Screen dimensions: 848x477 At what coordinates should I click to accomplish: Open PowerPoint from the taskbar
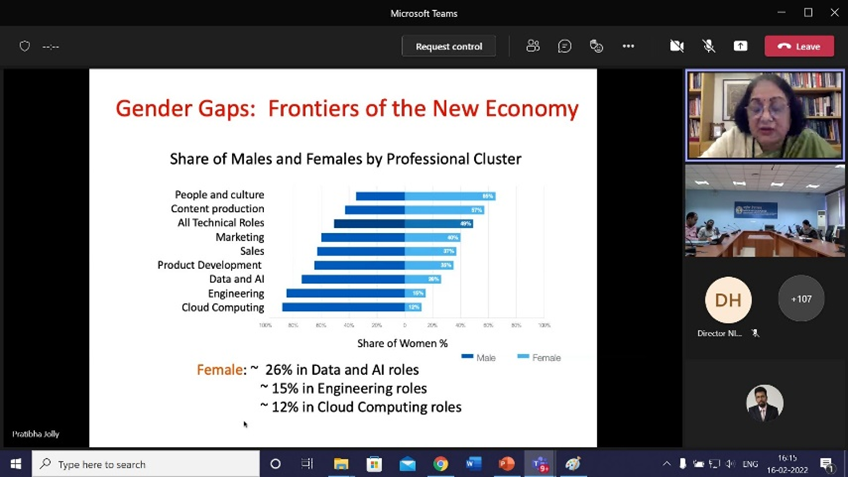pos(507,464)
